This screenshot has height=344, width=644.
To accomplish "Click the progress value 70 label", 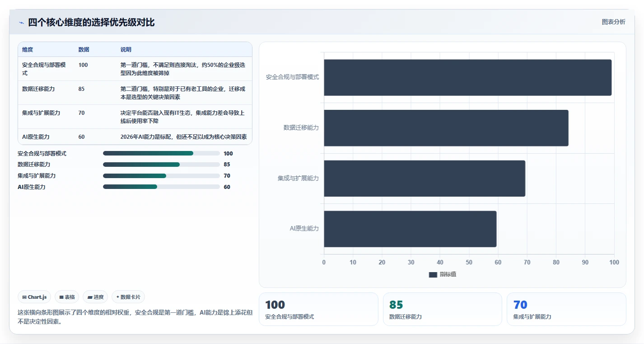I will pos(227,176).
